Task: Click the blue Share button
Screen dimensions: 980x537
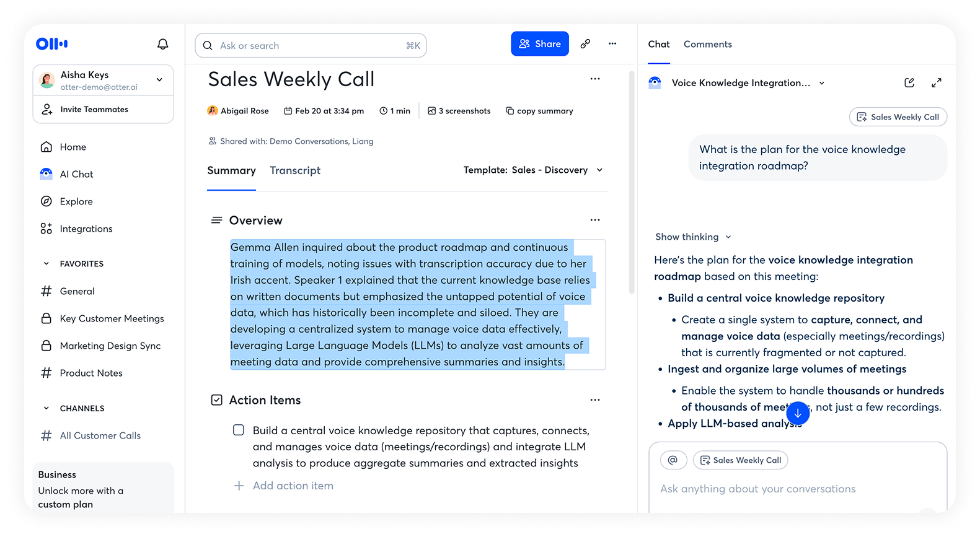Action: click(539, 44)
